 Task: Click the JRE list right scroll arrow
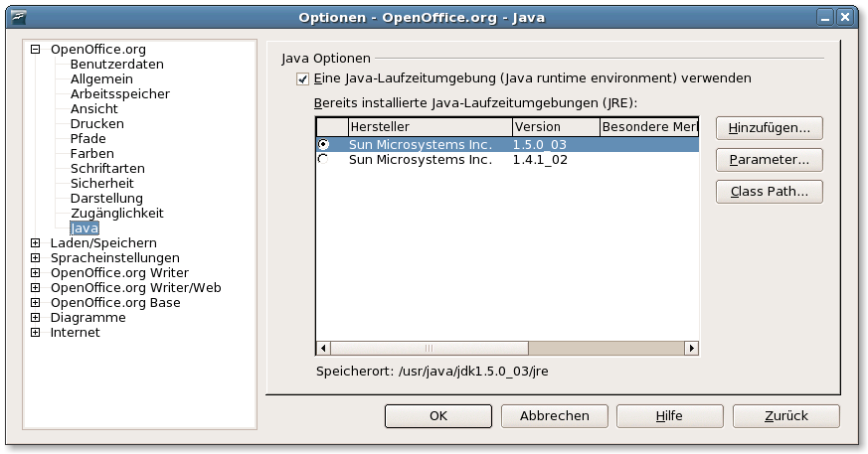(x=691, y=348)
